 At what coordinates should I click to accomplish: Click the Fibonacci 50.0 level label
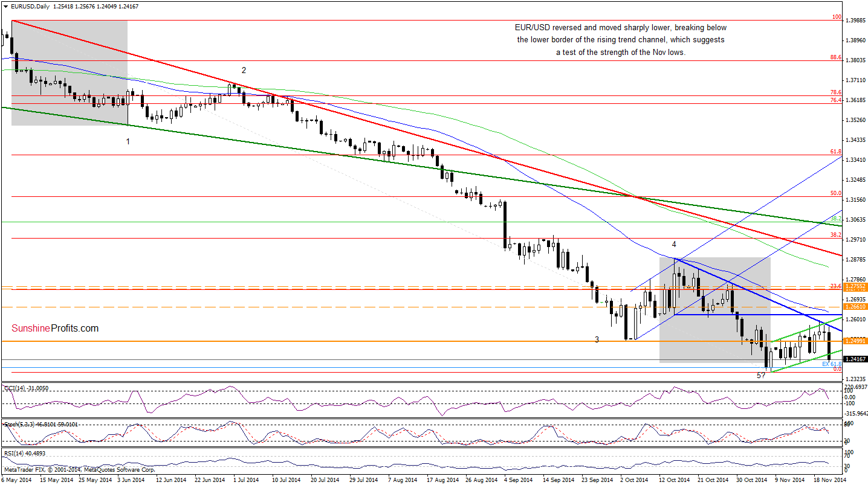click(837, 193)
